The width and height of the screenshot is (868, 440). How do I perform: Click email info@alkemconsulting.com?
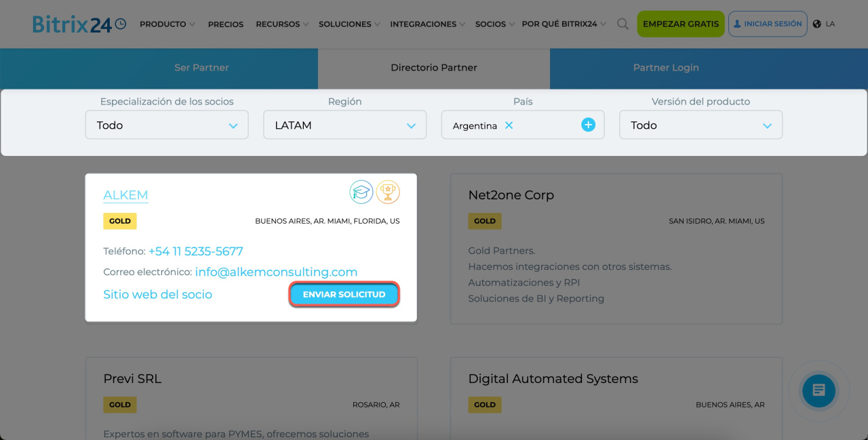click(276, 272)
